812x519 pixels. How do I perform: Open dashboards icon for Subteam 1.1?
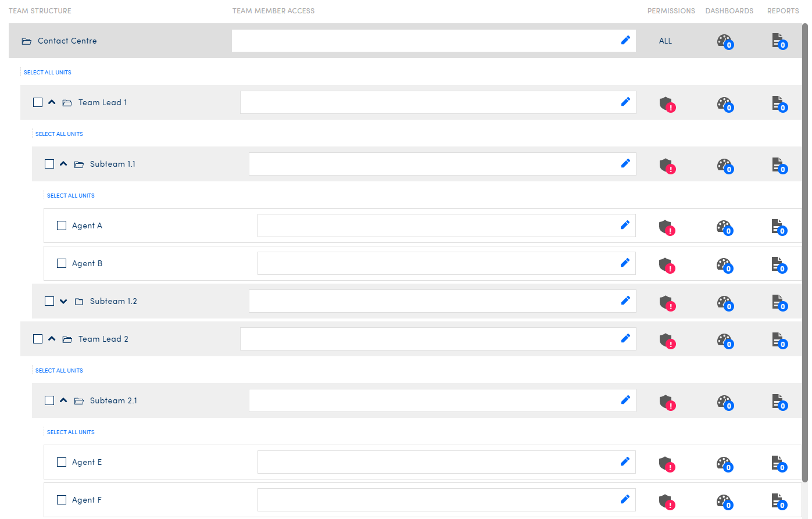[724, 166]
